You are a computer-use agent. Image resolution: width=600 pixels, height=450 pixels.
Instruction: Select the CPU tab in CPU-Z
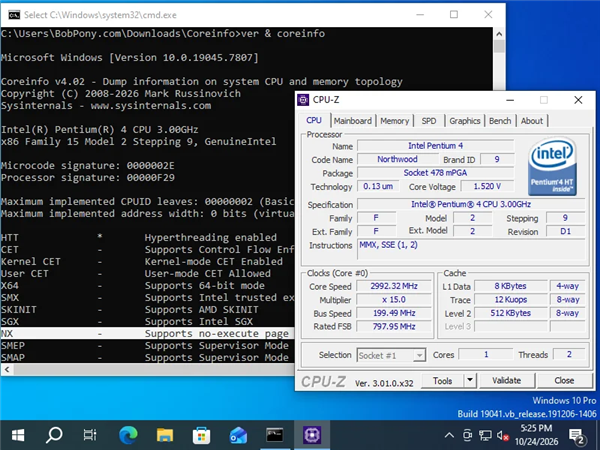click(x=314, y=121)
